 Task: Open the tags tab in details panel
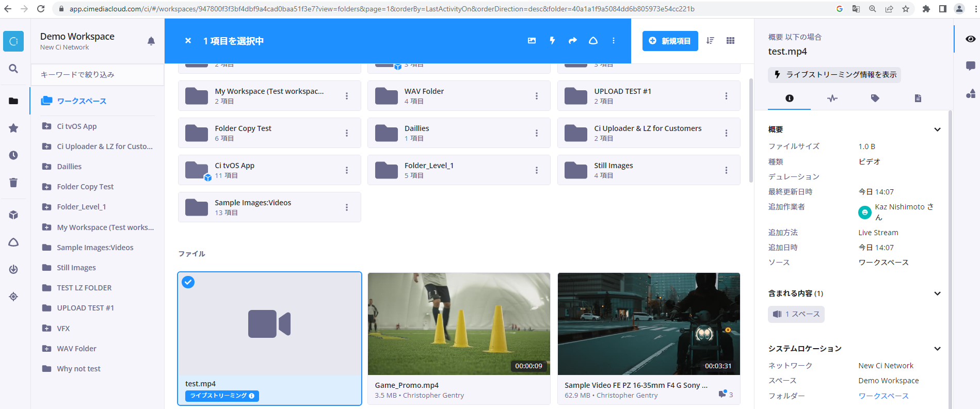click(875, 98)
